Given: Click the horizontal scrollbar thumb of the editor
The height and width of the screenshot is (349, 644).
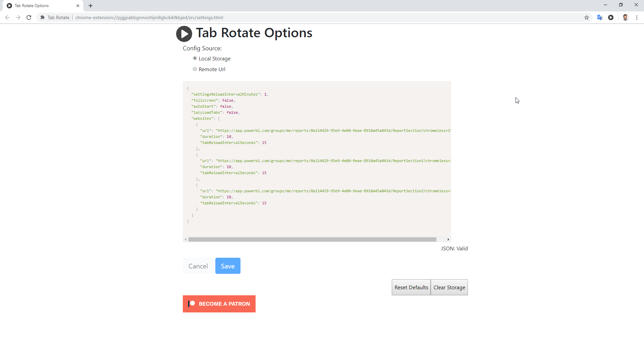Looking at the screenshot, I should pyautogui.click(x=312, y=240).
